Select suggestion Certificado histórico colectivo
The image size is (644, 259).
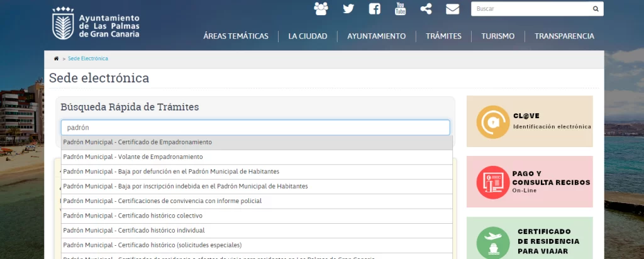[257, 216]
